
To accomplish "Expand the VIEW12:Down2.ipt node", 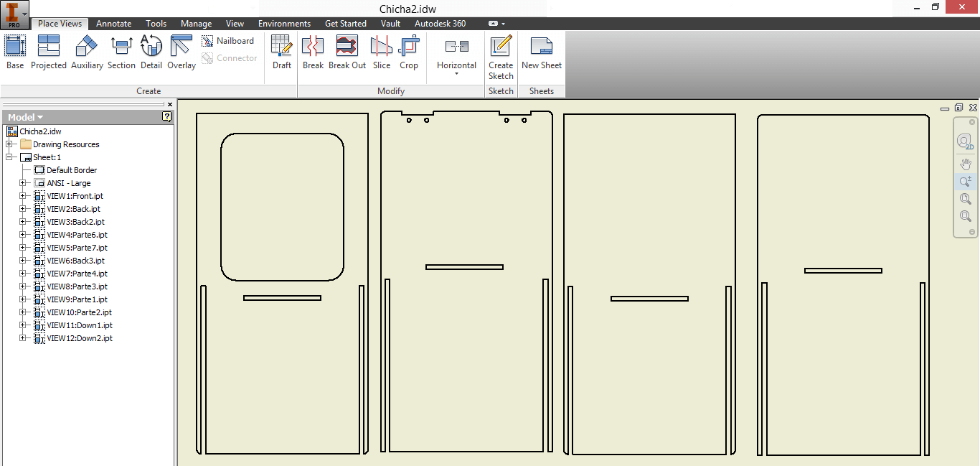I will pyautogui.click(x=23, y=338).
